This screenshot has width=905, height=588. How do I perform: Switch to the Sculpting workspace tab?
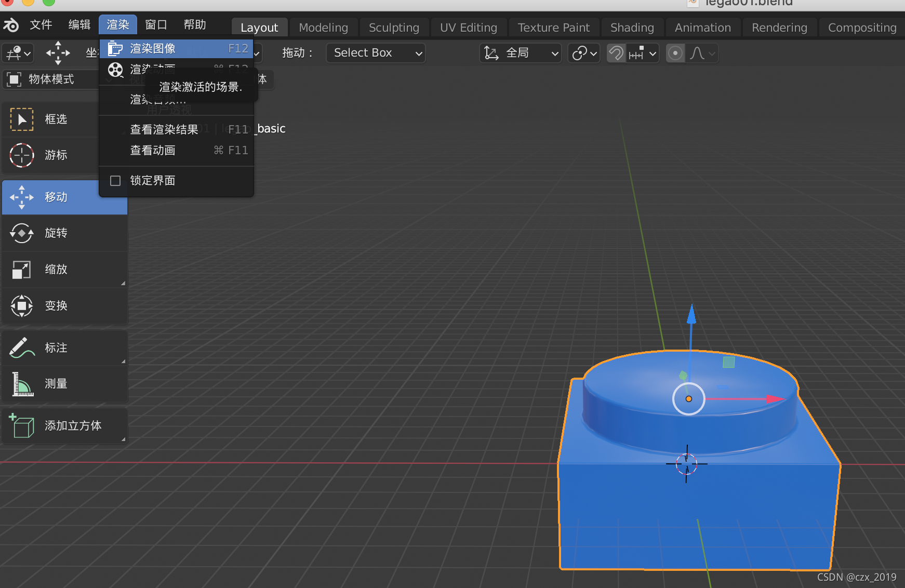point(394,28)
